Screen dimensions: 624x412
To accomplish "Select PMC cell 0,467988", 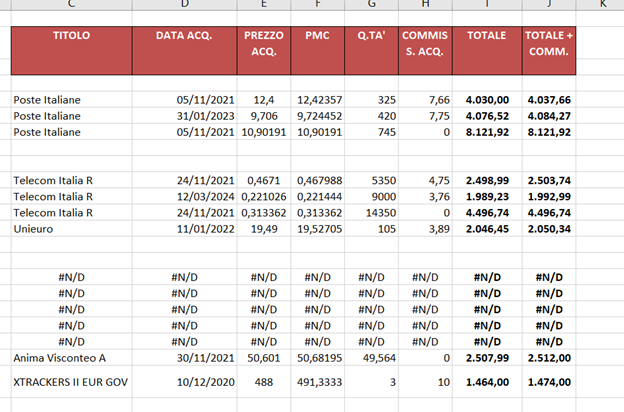I will [318, 180].
